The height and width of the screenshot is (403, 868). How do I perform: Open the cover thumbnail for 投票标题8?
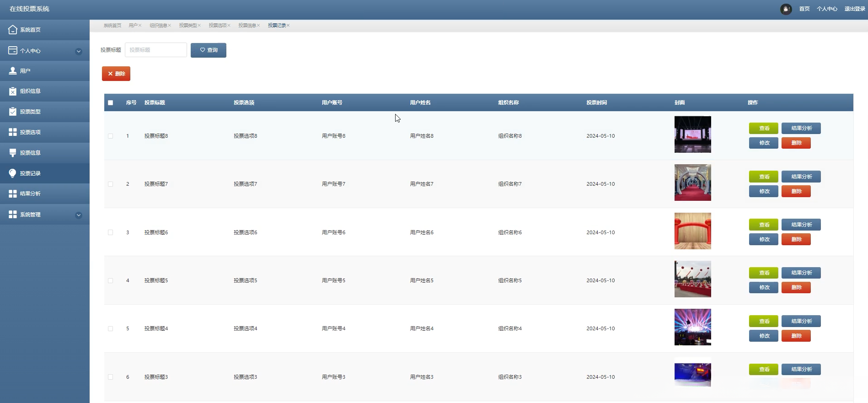point(693,134)
